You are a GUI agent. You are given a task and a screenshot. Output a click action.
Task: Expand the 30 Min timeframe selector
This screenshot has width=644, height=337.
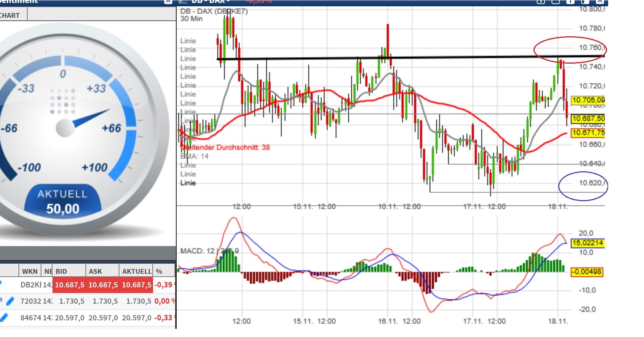(192, 19)
